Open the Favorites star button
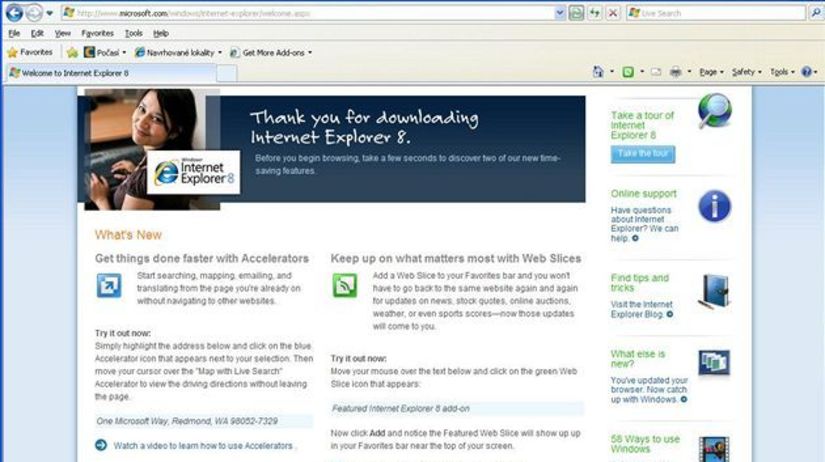 [29, 52]
